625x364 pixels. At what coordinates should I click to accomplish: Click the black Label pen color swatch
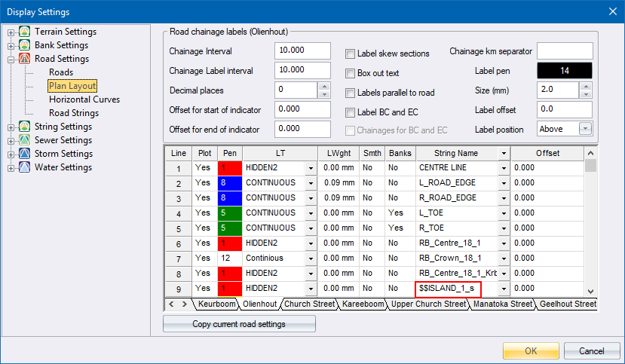tap(564, 71)
